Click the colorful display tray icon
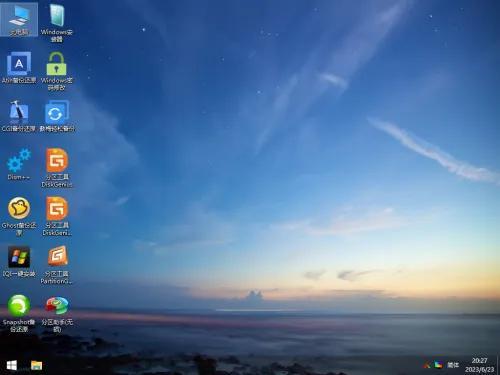The width and height of the screenshot is (500, 375). (x=438, y=365)
